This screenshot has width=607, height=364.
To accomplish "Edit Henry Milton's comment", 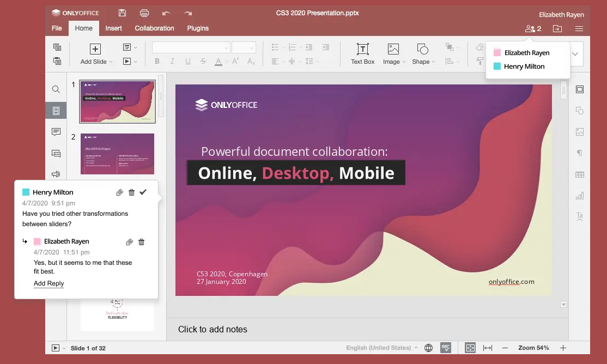I will point(120,192).
